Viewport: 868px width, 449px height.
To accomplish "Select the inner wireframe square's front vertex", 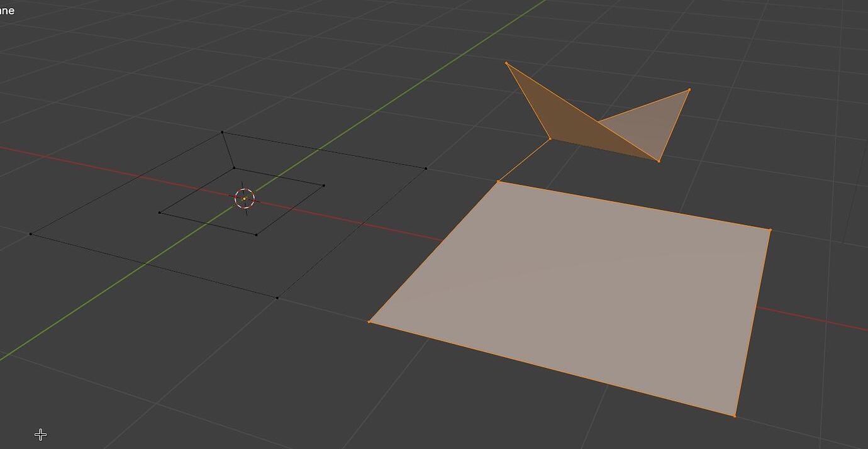I will [x=256, y=235].
